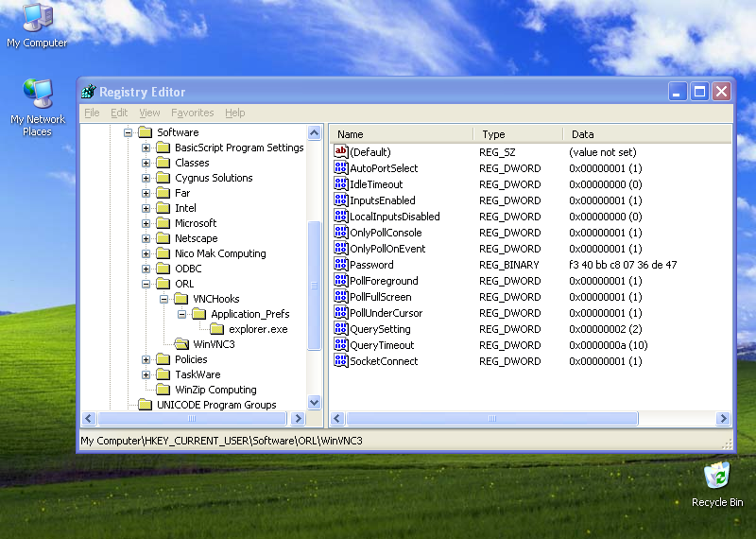Expand the Classes key
The width and height of the screenshot is (756, 539).
(x=146, y=163)
